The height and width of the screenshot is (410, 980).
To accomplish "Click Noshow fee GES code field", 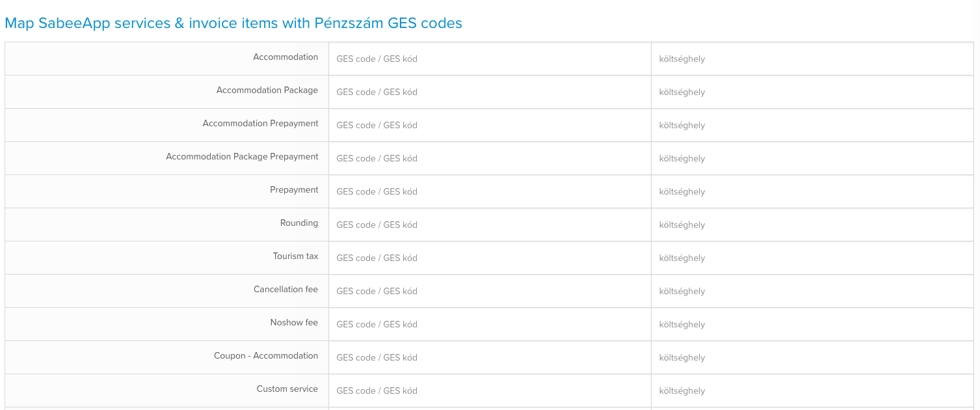I will pos(490,325).
